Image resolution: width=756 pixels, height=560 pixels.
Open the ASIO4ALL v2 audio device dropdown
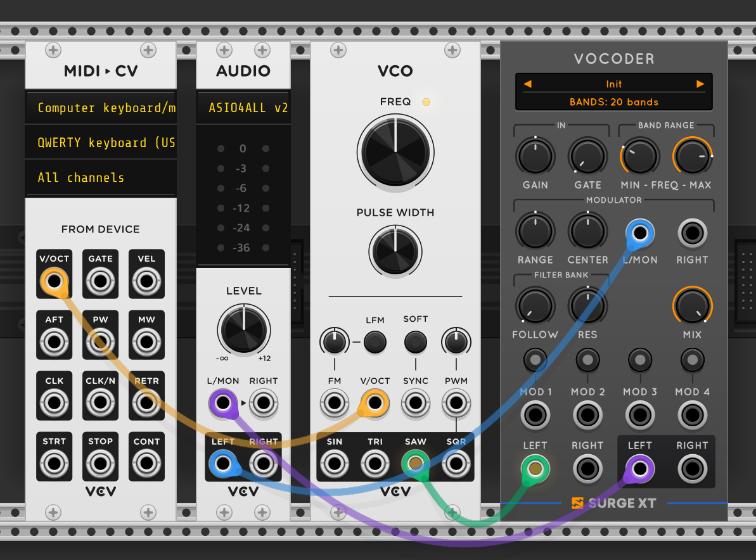pos(243,108)
